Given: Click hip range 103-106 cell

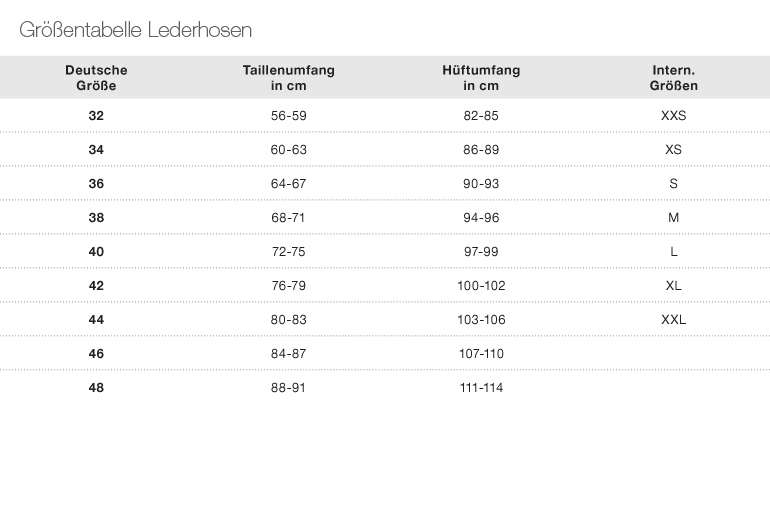Looking at the screenshot, I should 481,320.
